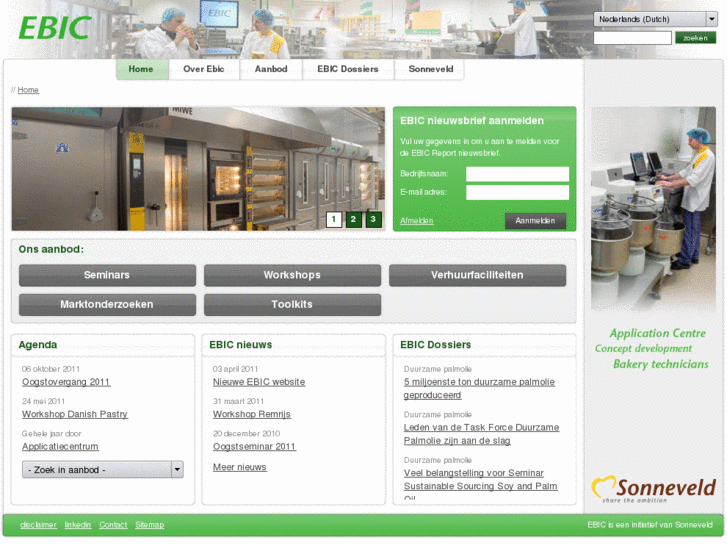The height and width of the screenshot is (545, 727).
Task: Open the Toolkits button
Action: (x=292, y=305)
